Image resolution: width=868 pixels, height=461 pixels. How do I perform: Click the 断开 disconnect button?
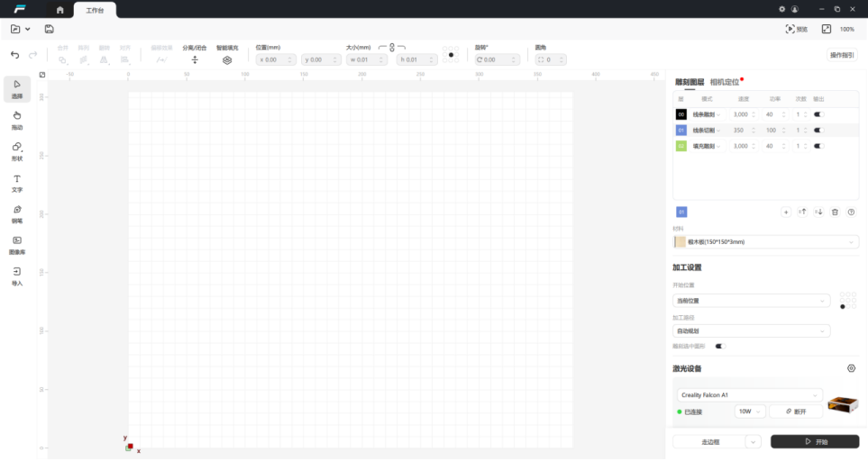[x=795, y=411]
